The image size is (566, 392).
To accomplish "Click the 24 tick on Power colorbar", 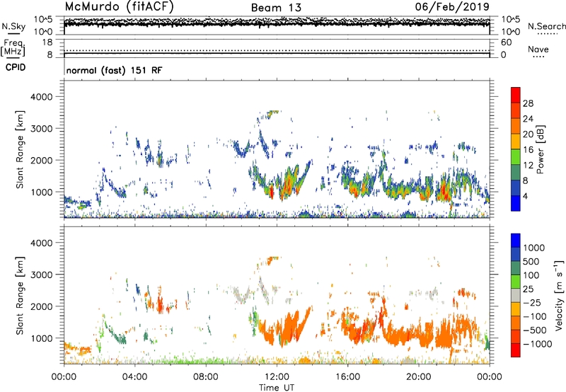I will (528, 119).
